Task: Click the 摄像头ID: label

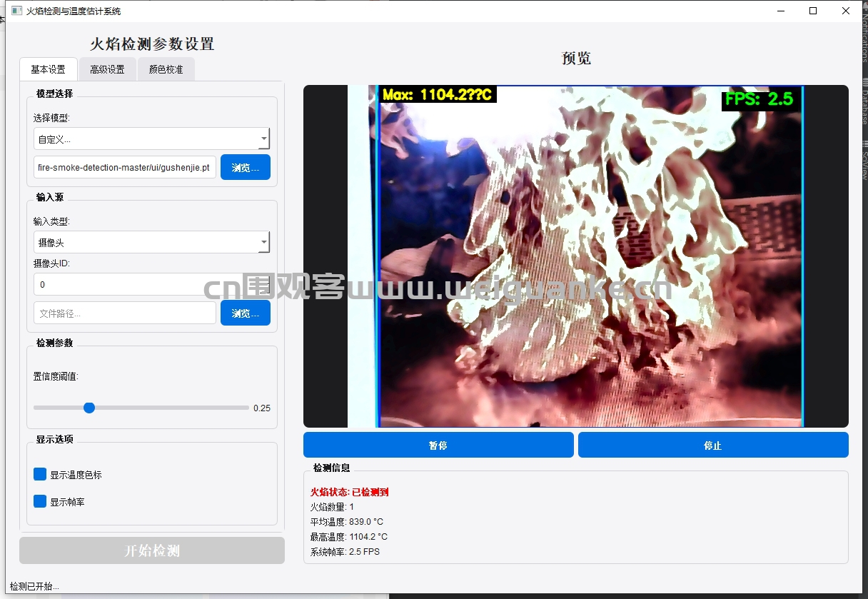Action: (52, 263)
